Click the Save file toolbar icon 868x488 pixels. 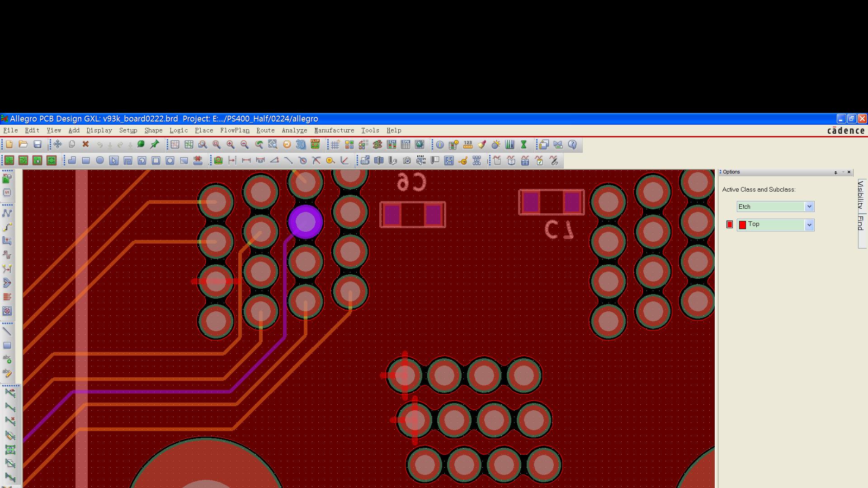coord(38,145)
